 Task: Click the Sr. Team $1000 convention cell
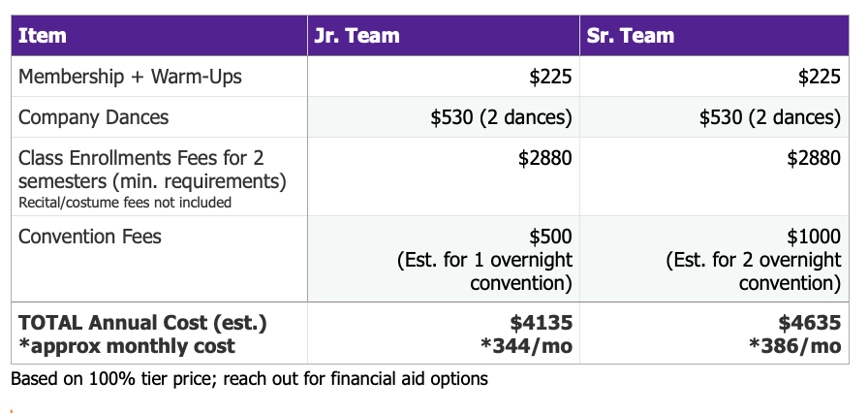(714, 259)
